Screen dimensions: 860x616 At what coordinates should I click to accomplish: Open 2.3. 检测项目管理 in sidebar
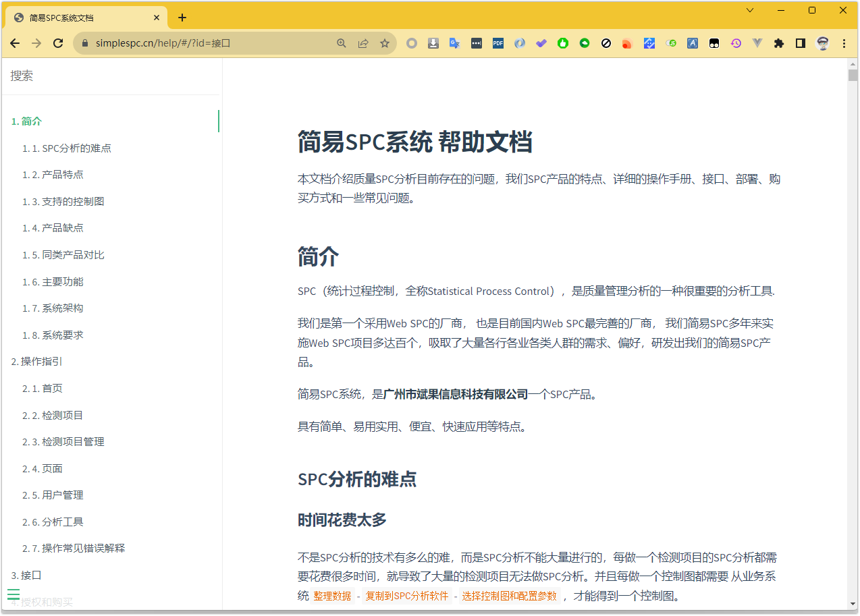coord(63,442)
